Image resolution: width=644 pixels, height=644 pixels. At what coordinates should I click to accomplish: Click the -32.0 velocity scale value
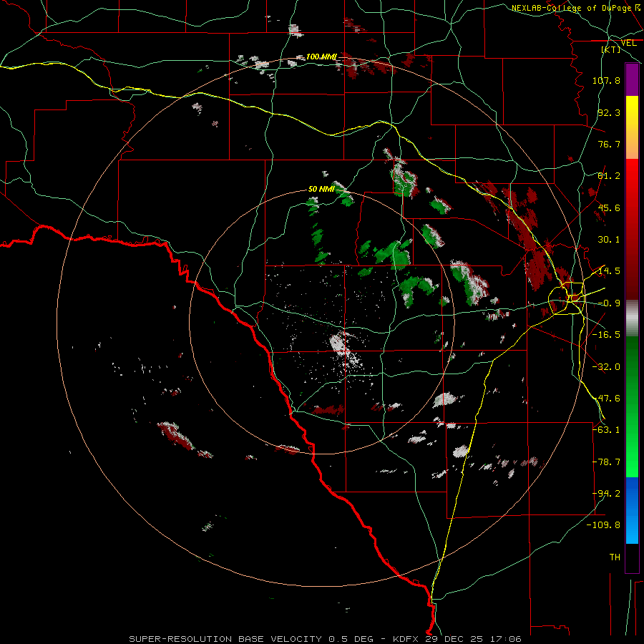point(606,367)
